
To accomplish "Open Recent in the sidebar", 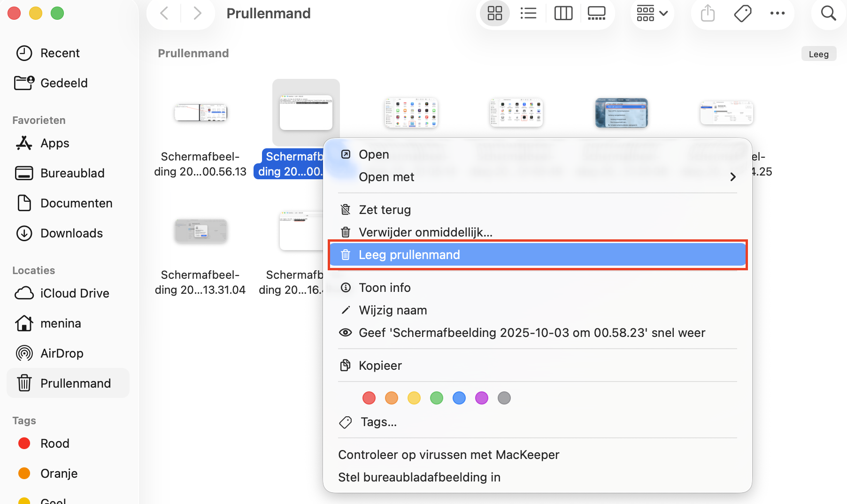I will point(60,53).
